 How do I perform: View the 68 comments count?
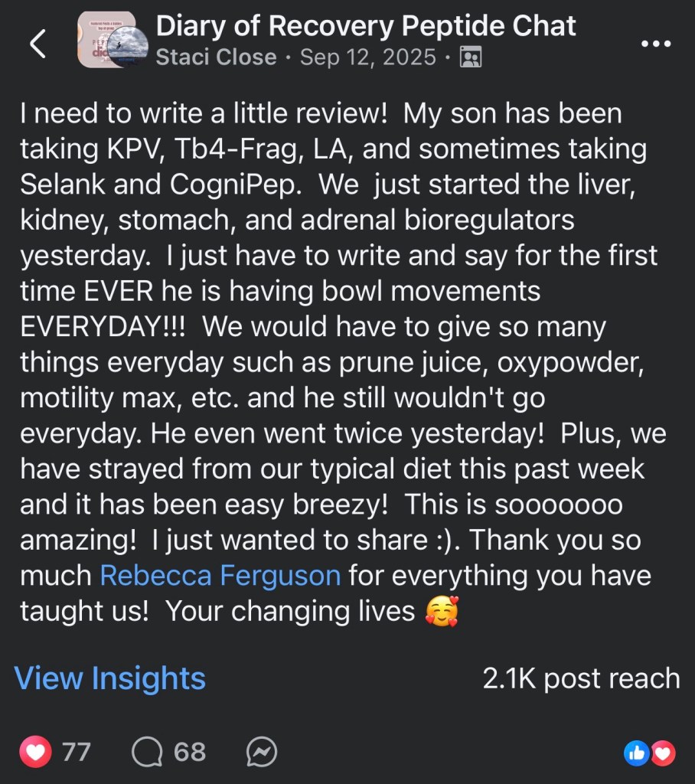pos(190,752)
